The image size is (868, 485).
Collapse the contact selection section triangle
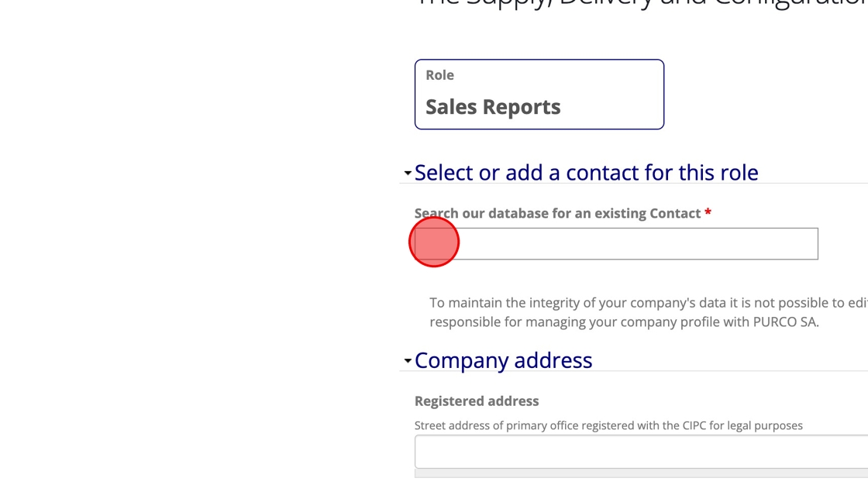click(408, 174)
